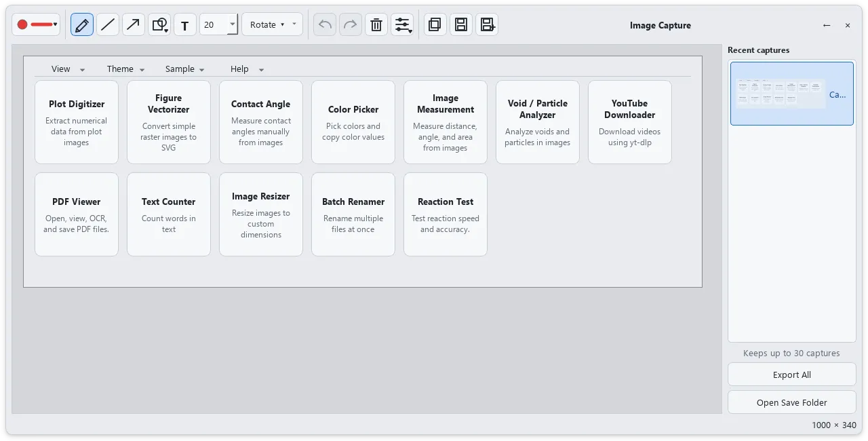The image size is (868, 441).
Task: Click the Text Counter card title
Action: pyautogui.click(x=169, y=202)
